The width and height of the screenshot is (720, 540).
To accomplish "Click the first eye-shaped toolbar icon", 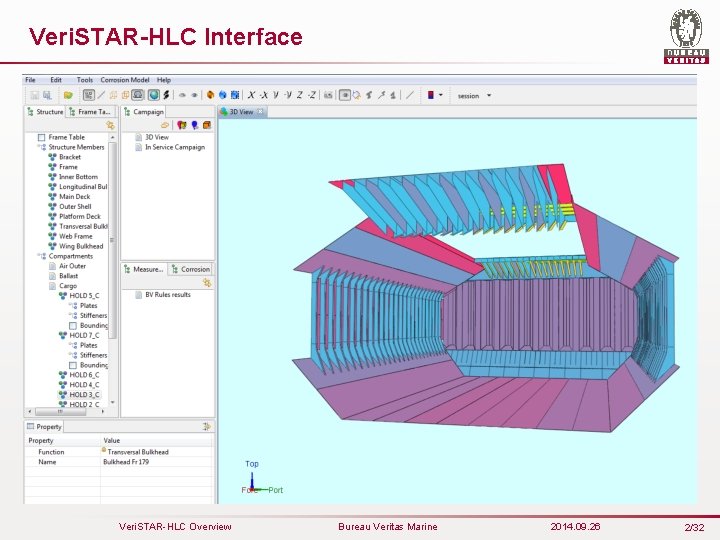I will (182, 96).
